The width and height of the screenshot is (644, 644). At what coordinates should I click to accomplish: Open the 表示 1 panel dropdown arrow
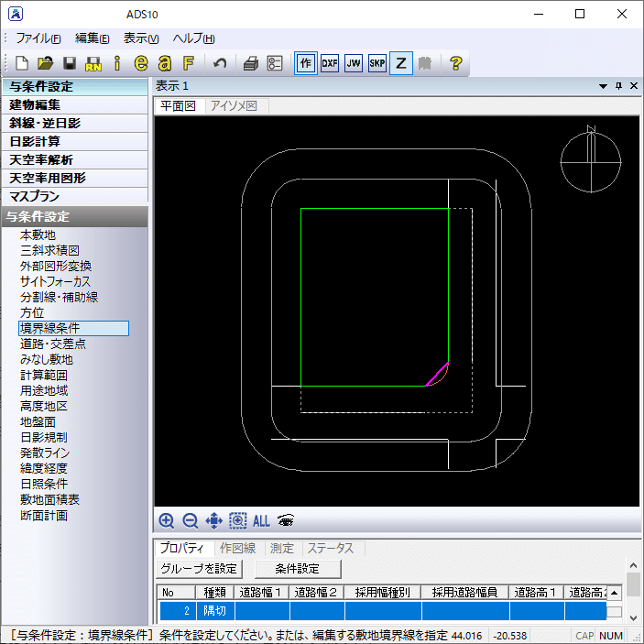pyautogui.click(x=603, y=86)
